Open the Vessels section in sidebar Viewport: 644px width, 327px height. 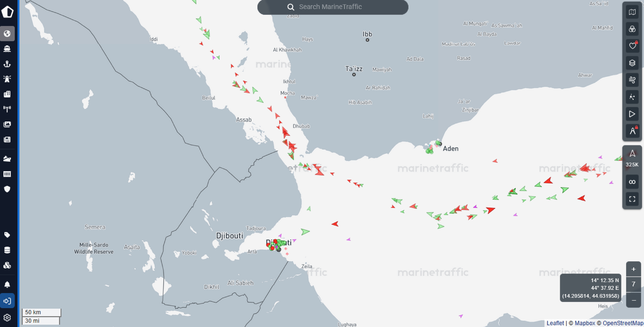7,49
